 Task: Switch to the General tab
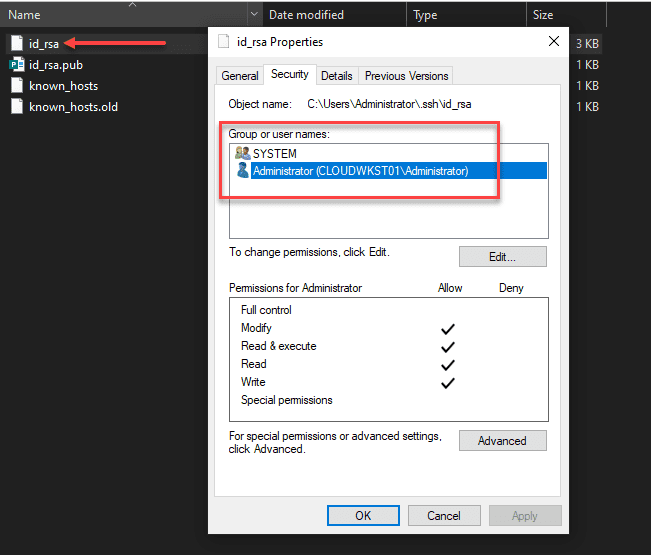point(240,76)
